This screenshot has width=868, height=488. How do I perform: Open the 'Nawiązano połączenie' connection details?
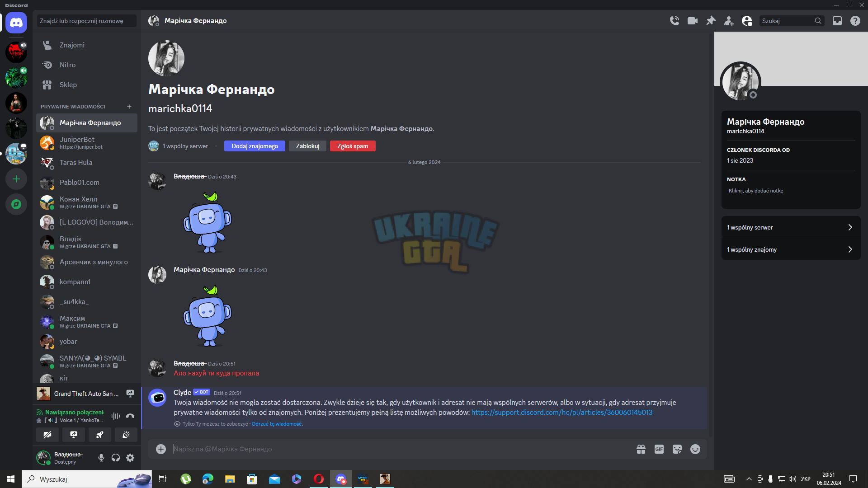tap(75, 412)
